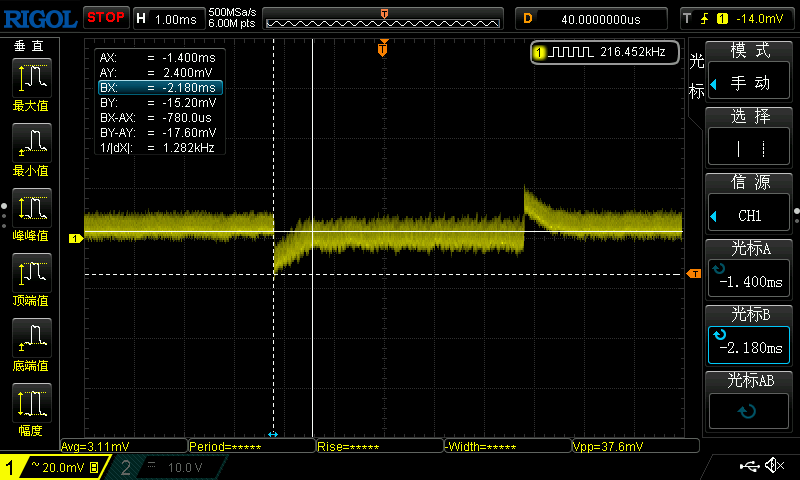Select the 光标AB button

click(748, 411)
